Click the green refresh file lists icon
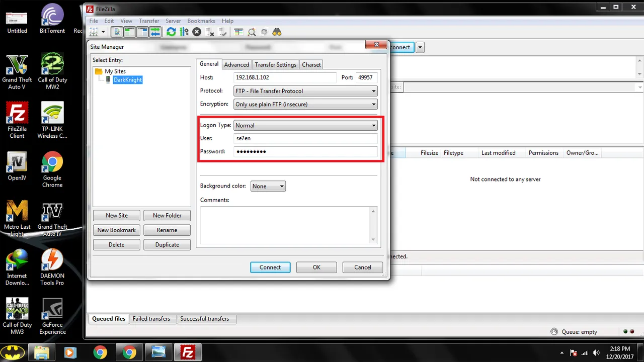Screen dimensions: 644x362 171,32
